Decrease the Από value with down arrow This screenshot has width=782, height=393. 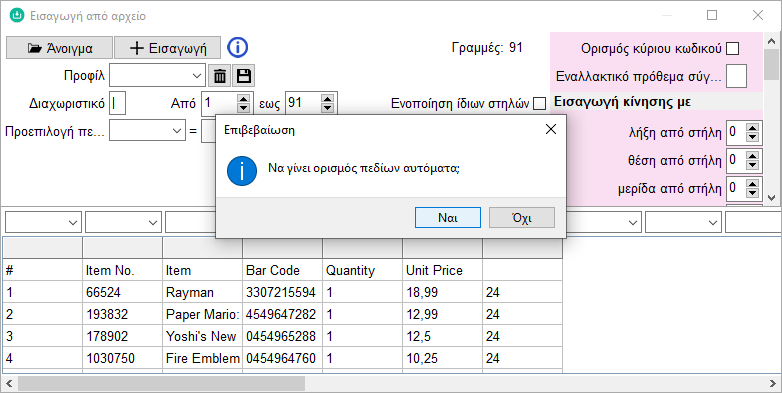point(243,108)
